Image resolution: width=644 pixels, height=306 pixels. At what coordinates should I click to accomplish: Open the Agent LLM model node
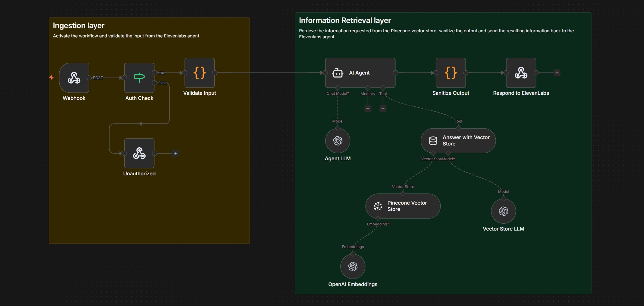click(x=338, y=141)
